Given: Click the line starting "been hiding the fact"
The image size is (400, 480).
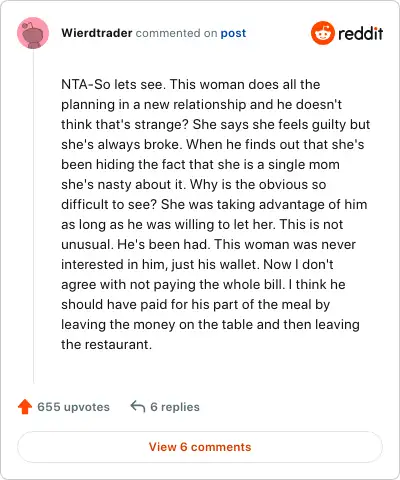Looking at the screenshot, I should tap(200, 164).
